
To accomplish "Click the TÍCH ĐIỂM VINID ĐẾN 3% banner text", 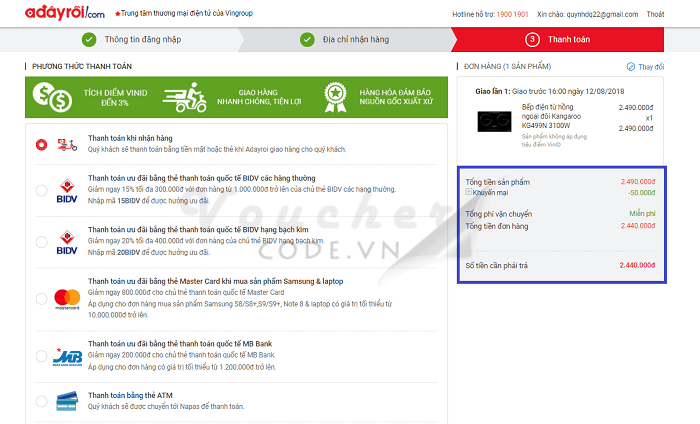I will click(x=115, y=97).
